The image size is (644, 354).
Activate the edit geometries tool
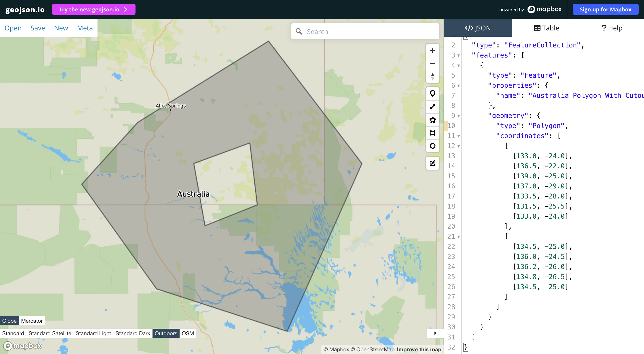coord(432,163)
